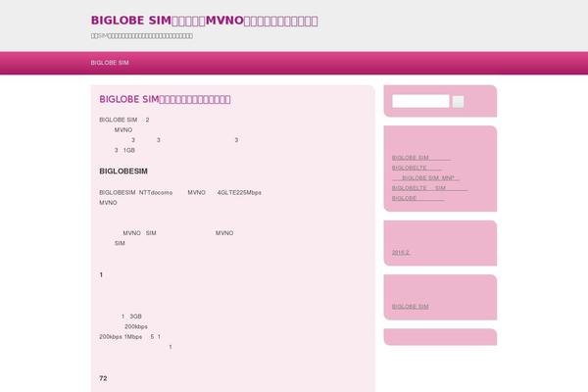Open the '2016.2' archive link
588x392 pixels.
click(401, 253)
